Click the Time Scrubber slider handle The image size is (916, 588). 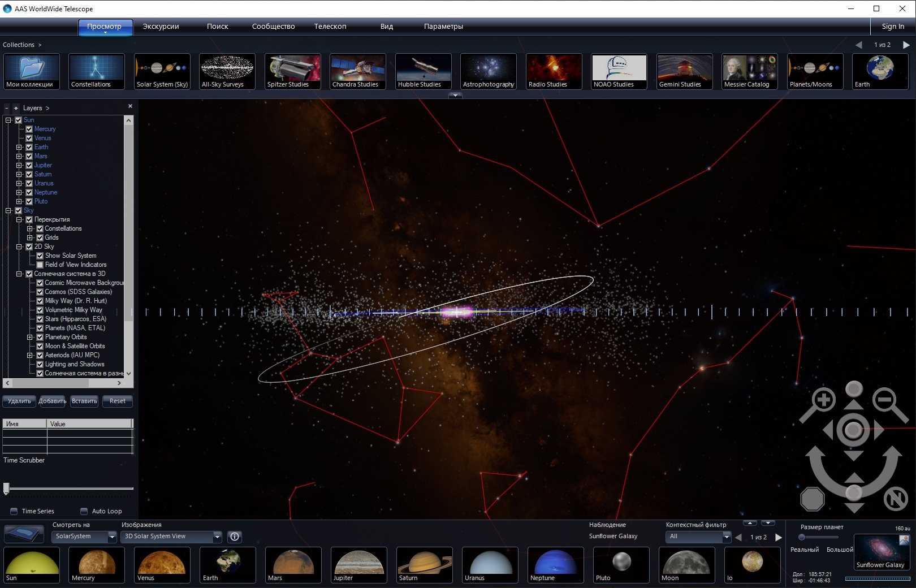[x=6, y=488]
